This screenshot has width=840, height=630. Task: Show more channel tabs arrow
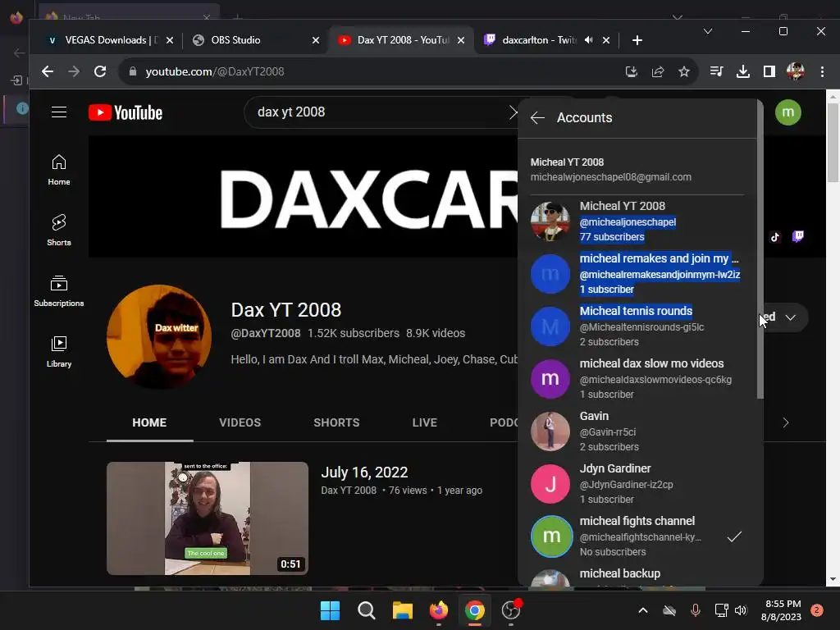pos(785,422)
